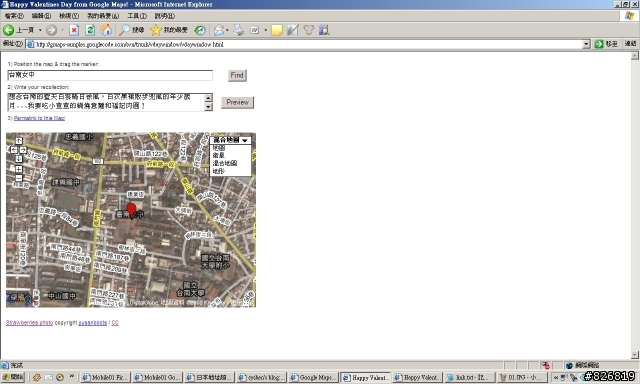This screenshot has height=384, width=640.
Task: Click the Find button
Action: pos(237,75)
